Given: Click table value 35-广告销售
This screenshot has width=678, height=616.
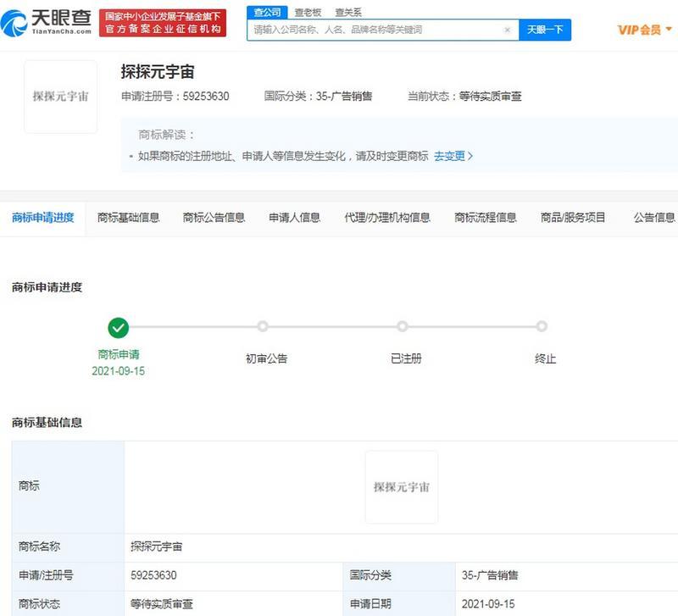Looking at the screenshot, I should pos(490,575).
